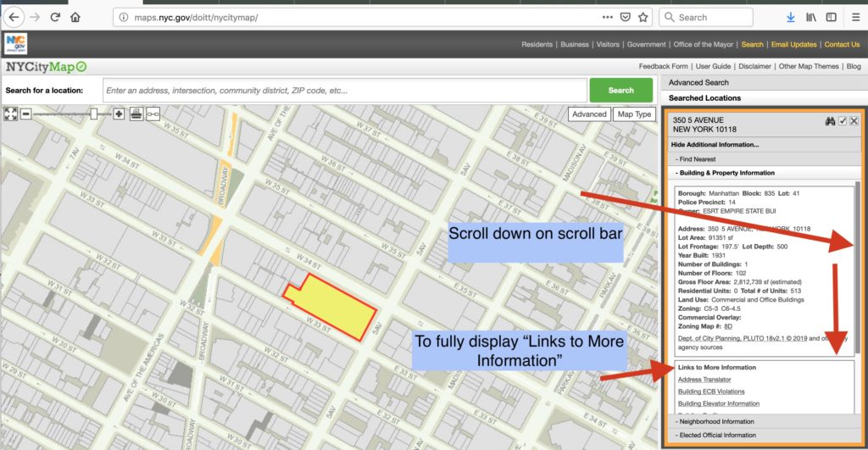Click the Email Updates link
Viewport: 868px width, 450px height.
point(793,44)
